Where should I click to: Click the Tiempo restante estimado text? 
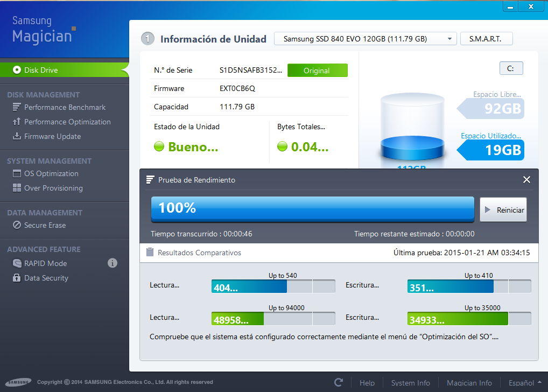414,234
